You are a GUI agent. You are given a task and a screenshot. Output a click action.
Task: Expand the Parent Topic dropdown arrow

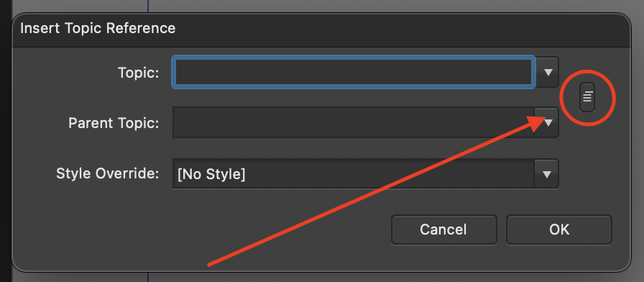(548, 122)
